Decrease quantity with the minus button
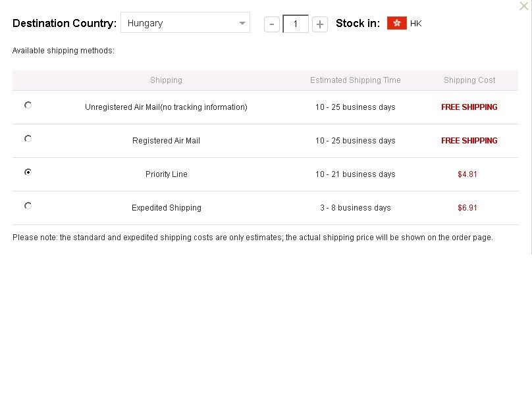 pyautogui.click(x=272, y=24)
